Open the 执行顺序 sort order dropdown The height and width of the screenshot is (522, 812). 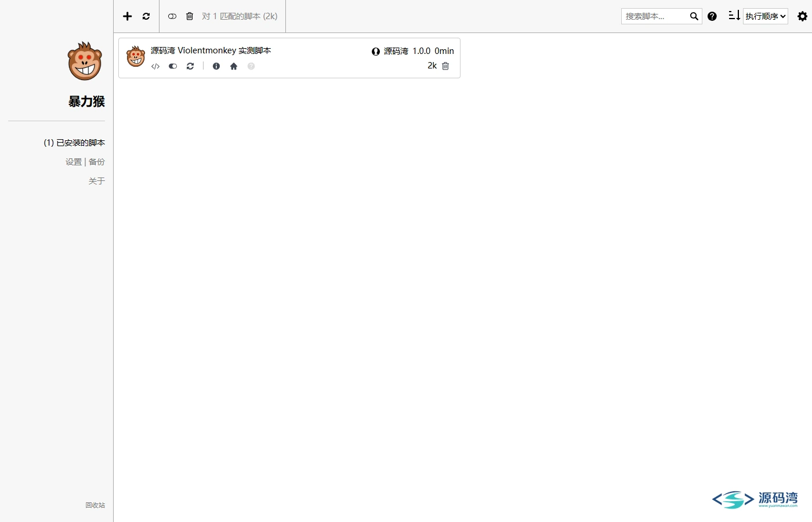(766, 16)
